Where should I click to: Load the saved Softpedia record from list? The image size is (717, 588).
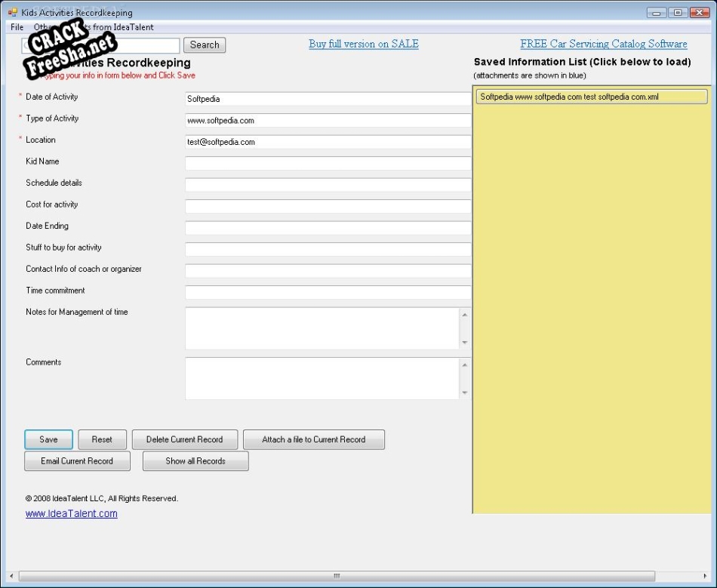point(591,97)
